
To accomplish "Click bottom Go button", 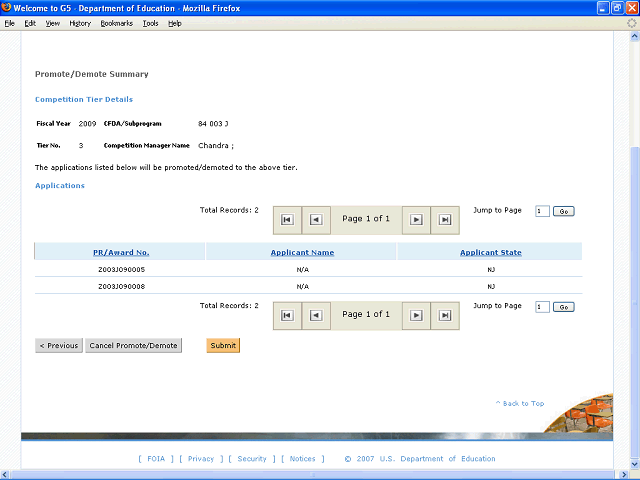I will click(x=564, y=307).
